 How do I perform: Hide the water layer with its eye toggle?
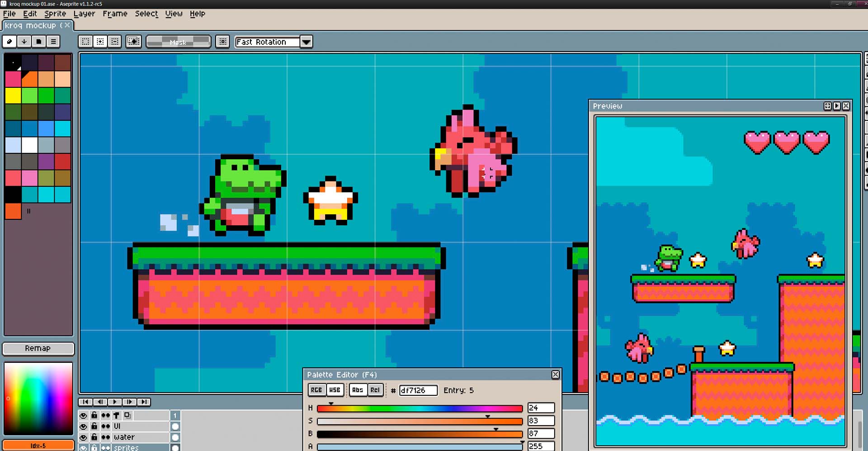click(x=83, y=437)
